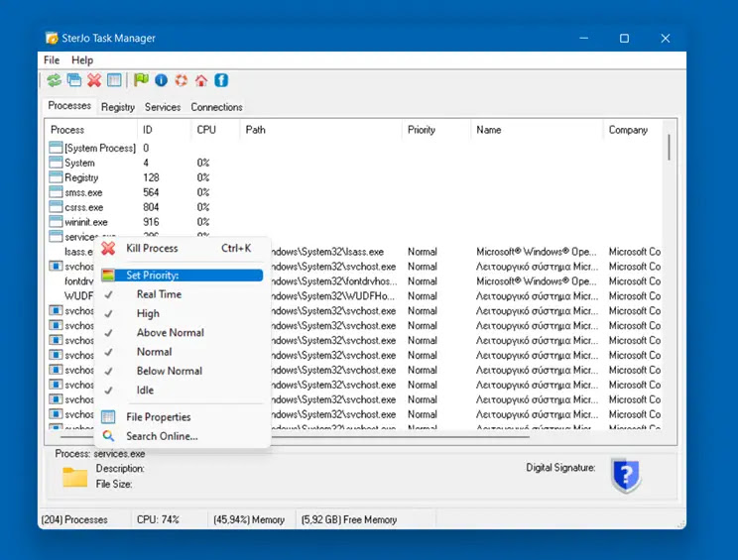Switch to the Connections tab
The height and width of the screenshot is (560, 738).
(216, 107)
